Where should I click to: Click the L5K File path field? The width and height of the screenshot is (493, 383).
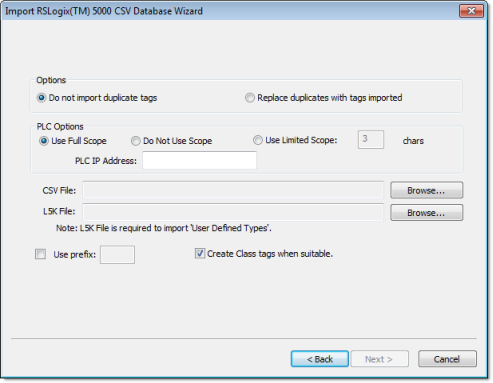pos(233,212)
